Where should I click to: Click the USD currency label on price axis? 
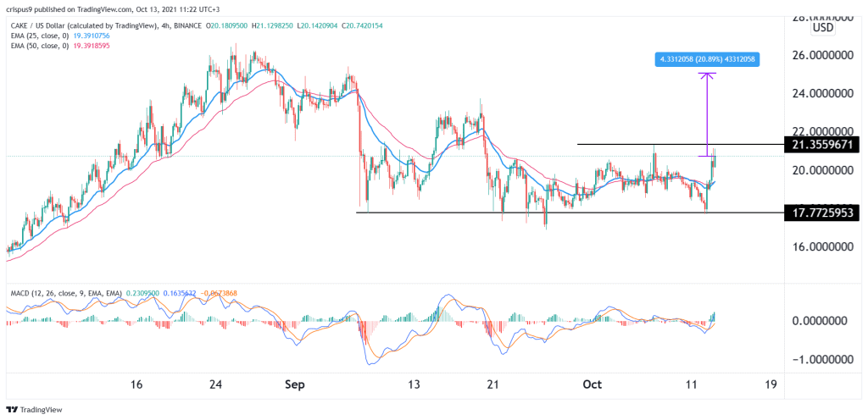(x=822, y=28)
